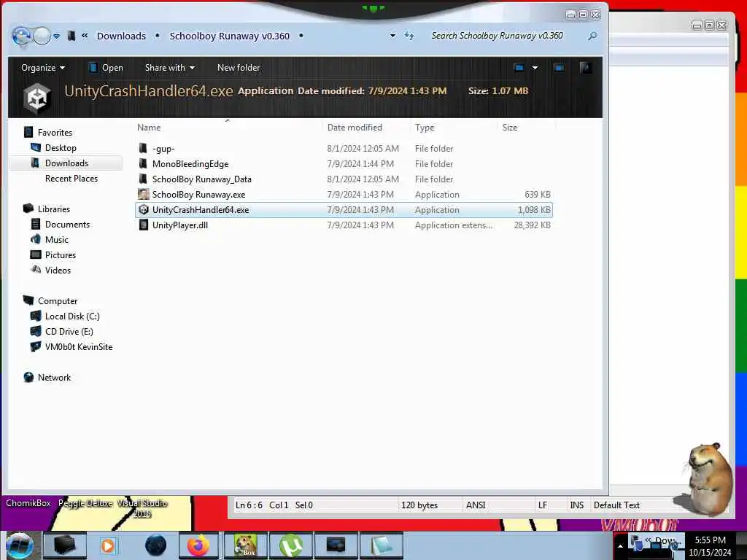
Task: Open Firefox from taskbar
Action: (198, 545)
